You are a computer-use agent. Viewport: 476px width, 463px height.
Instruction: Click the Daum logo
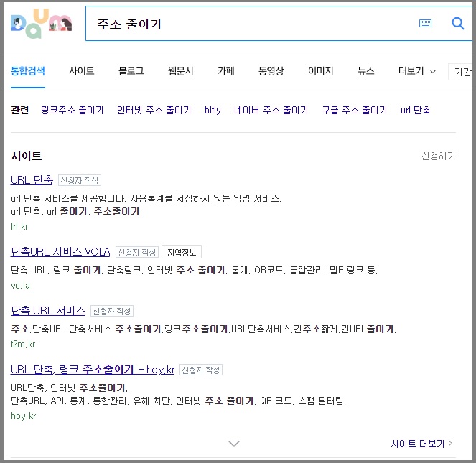pos(42,24)
